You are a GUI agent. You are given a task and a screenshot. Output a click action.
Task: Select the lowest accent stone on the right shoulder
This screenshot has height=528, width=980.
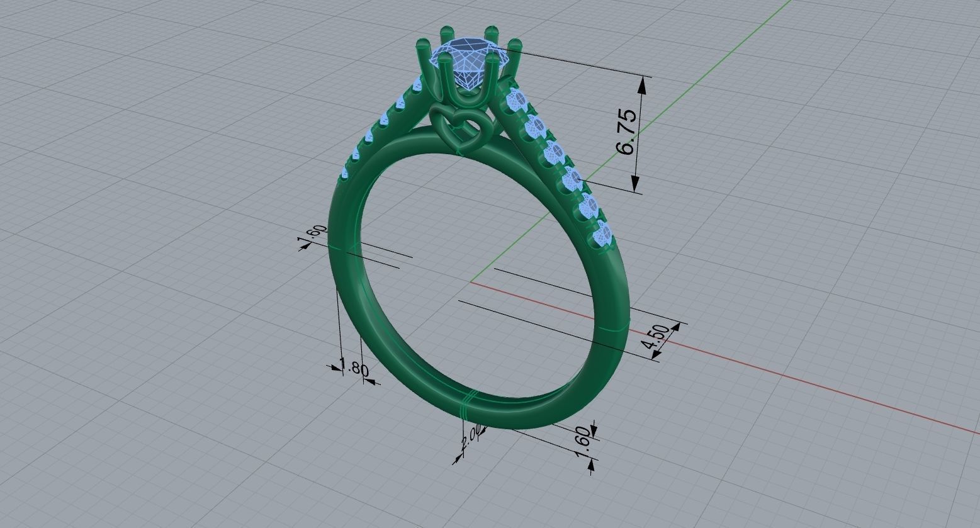603,235
